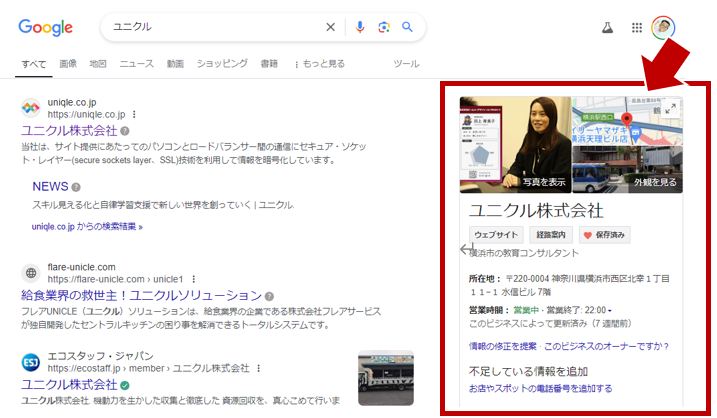This screenshot has width=717, height=418.
Task: Expand the photo with the fullscreen map icon
Action: [672, 108]
